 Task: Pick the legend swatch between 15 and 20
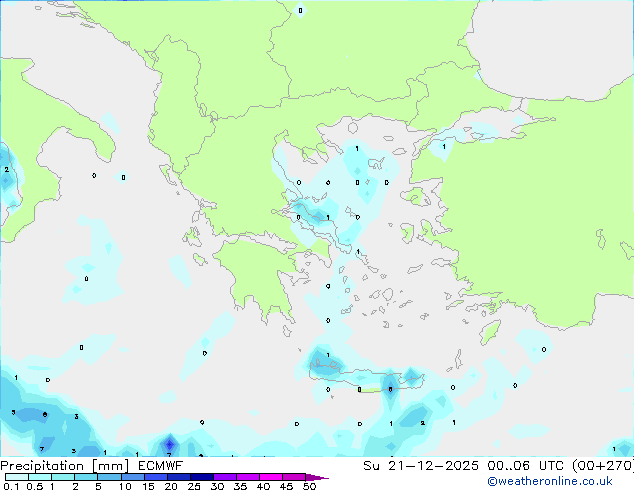(x=156, y=477)
